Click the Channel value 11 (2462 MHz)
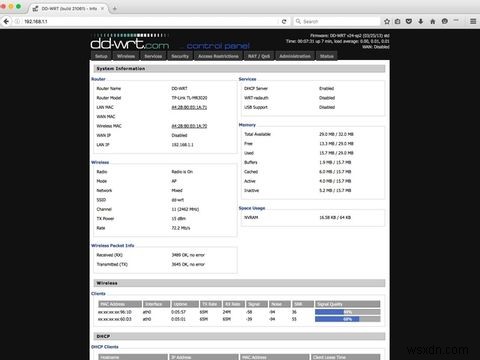Screen dimensions: 480x360 (x=185, y=209)
